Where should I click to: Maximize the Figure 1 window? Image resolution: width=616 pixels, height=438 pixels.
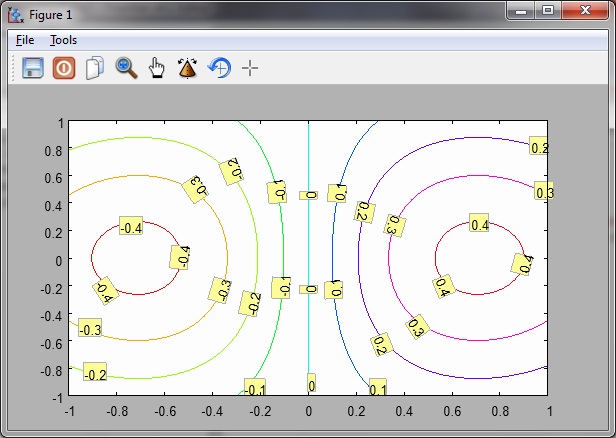click(x=547, y=10)
